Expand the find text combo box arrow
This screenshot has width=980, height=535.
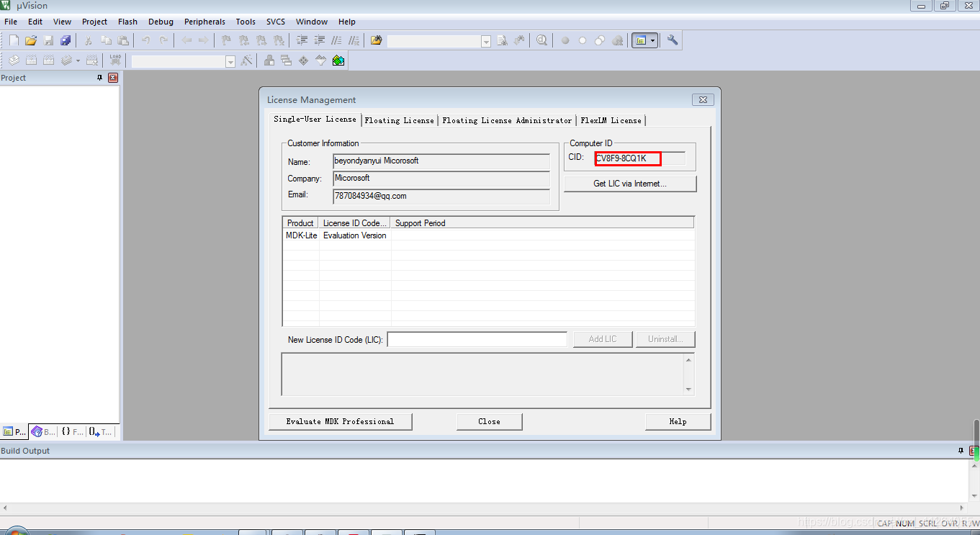(x=486, y=41)
